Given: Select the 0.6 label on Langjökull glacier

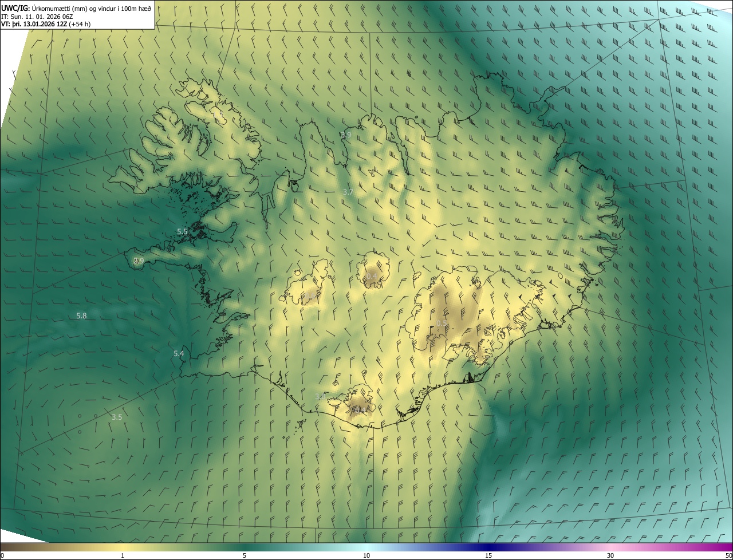Looking at the screenshot, I should [310, 295].
